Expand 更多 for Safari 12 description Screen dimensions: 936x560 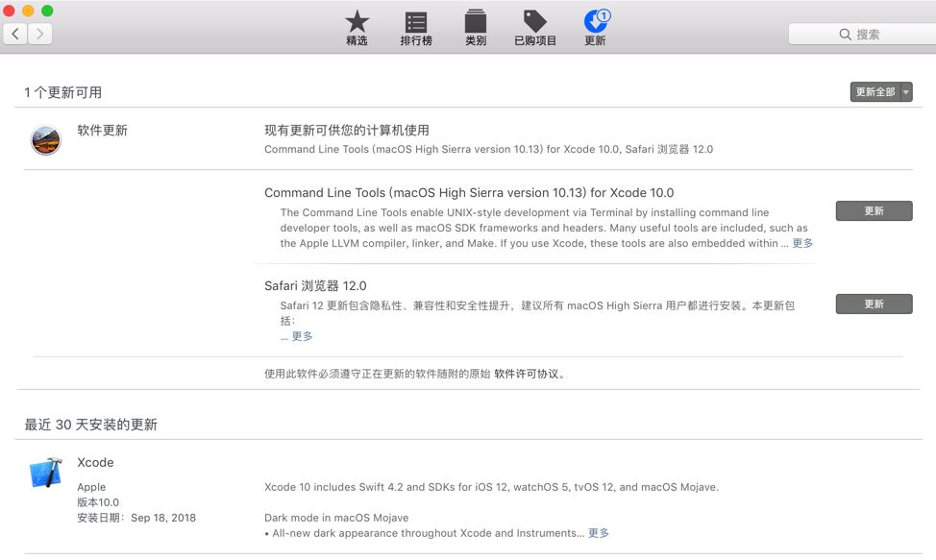[302, 336]
